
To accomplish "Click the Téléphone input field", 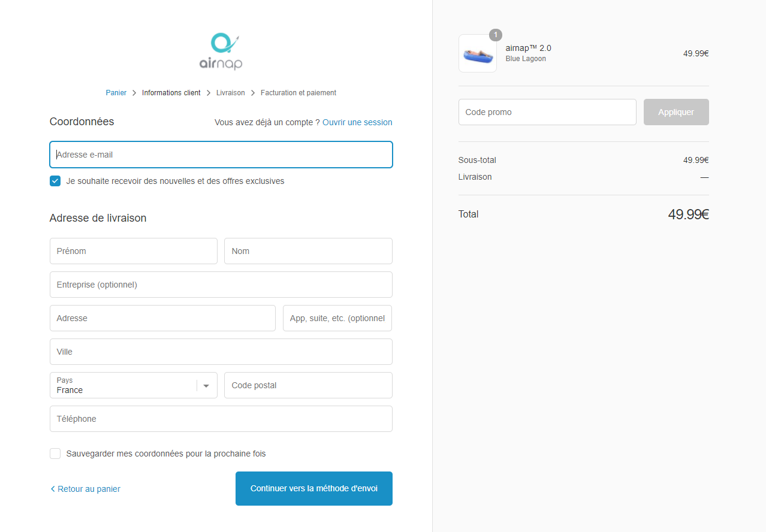I will (221, 419).
